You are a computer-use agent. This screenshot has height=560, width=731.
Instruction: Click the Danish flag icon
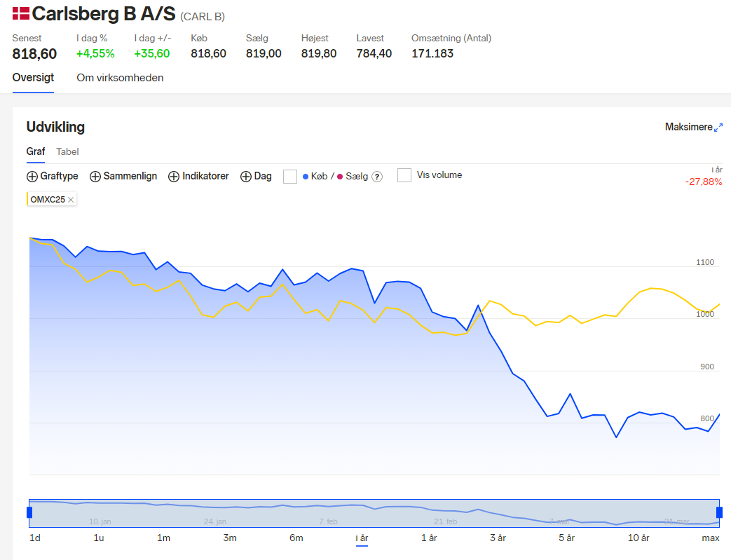[x=21, y=13]
